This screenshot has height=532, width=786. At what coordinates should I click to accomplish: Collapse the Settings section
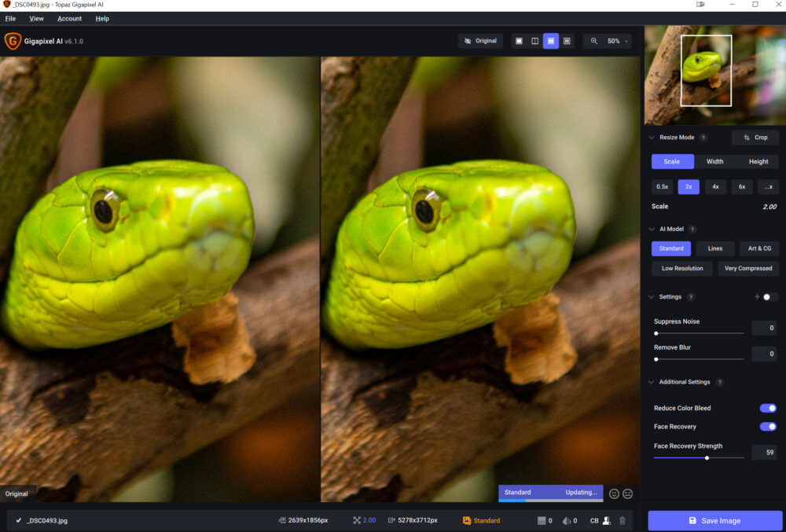(x=651, y=297)
